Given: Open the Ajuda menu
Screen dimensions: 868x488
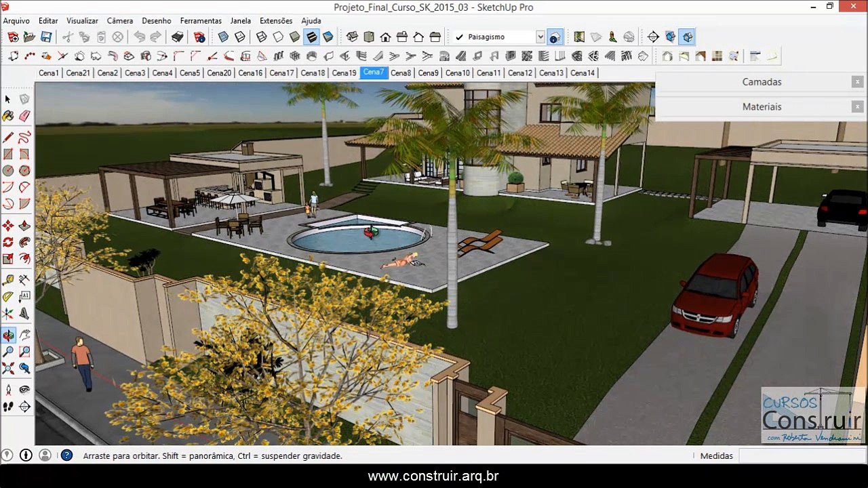Looking at the screenshot, I should 311,21.
